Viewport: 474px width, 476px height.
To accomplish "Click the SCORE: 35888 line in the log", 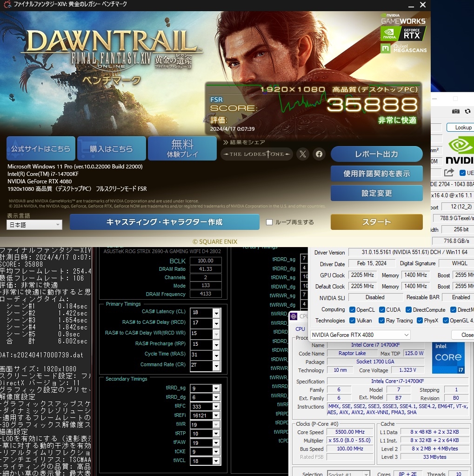I will click(21, 264).
